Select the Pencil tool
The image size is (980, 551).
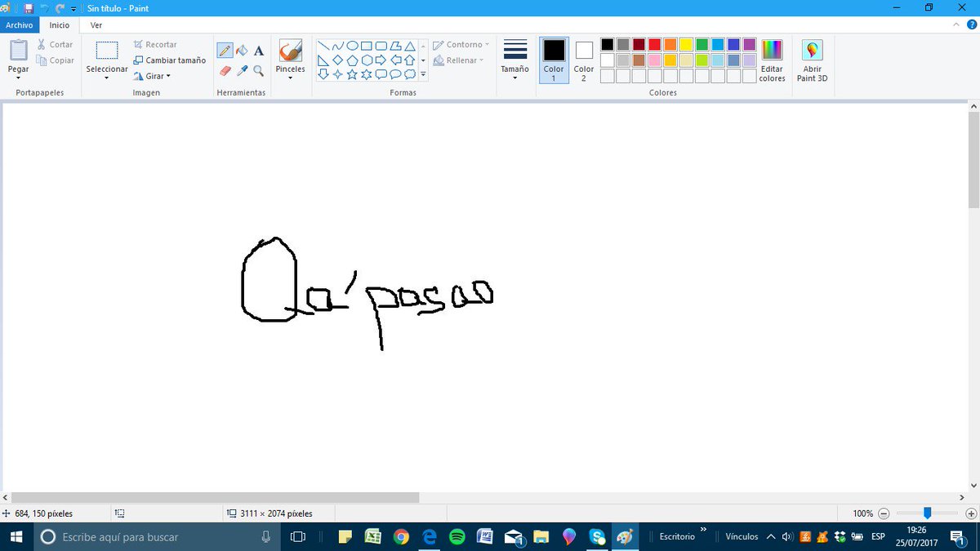point(225,51)
